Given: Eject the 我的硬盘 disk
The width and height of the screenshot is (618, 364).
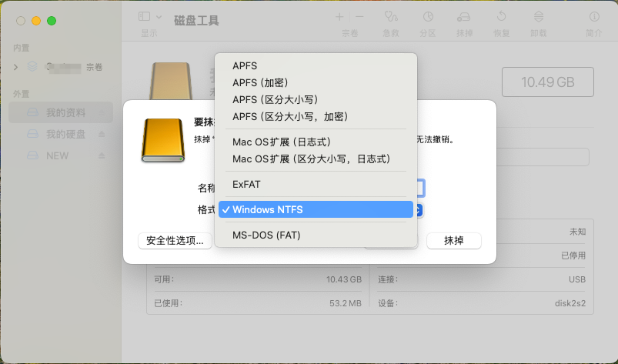Looking at the screenshot, I should pyautogui.click(x=102, y=135).
